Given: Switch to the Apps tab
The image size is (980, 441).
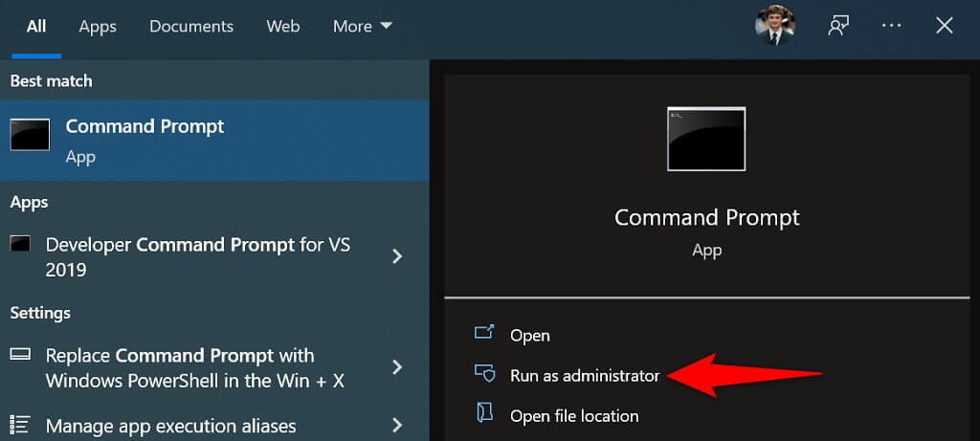Looking at the screenshot, I should [98, 27].
